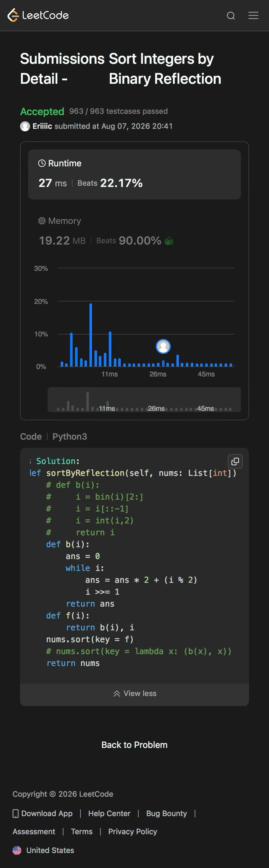Collapse the code with View less

[x=134, y=694]
